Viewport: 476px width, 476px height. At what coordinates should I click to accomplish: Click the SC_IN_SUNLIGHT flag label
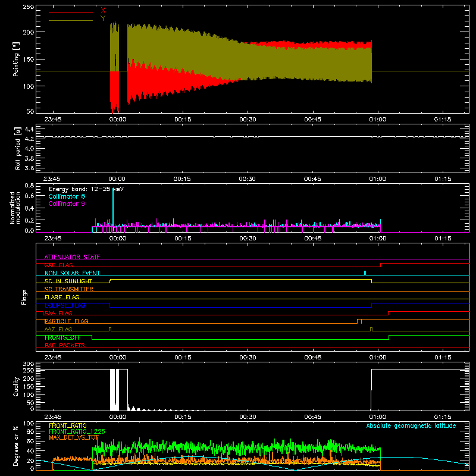click(68, 281)
